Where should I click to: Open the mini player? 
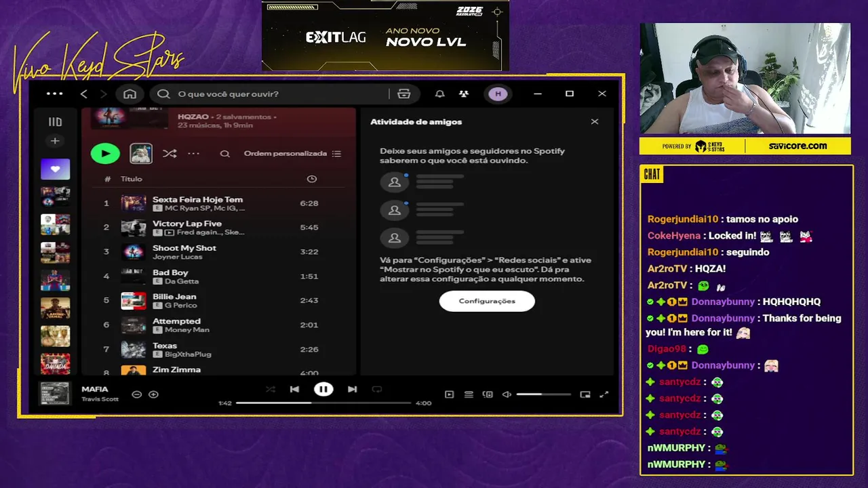click(585, 394)
